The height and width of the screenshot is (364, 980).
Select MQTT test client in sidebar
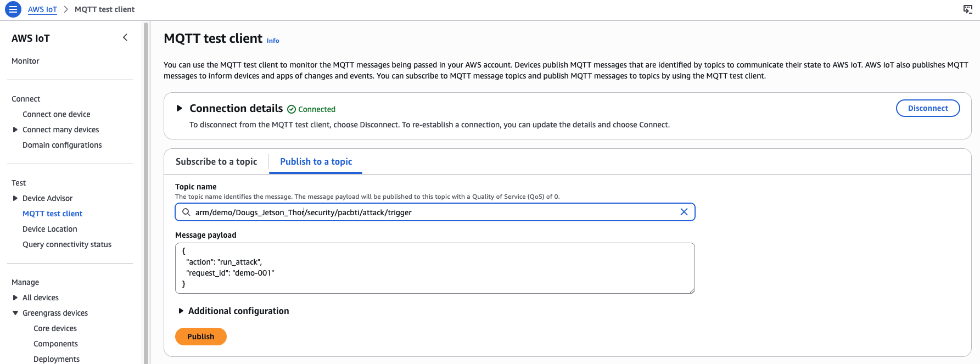(x=53, y=214)
